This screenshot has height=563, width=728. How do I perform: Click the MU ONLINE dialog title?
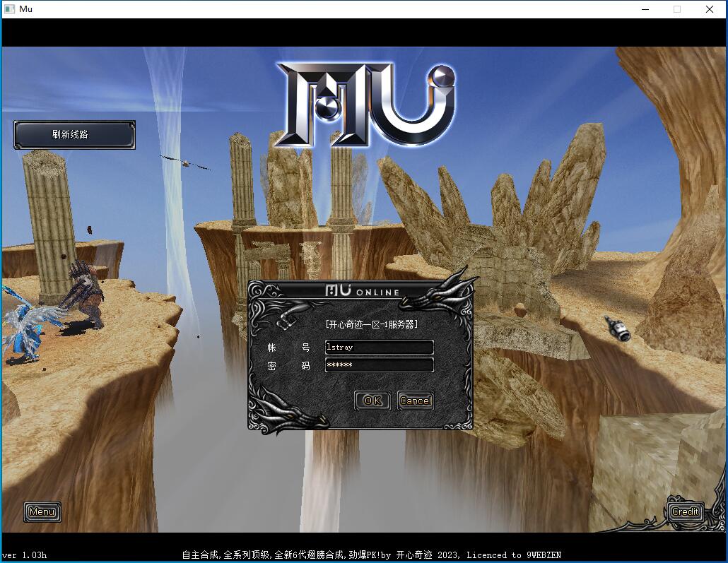pos(362,291)
